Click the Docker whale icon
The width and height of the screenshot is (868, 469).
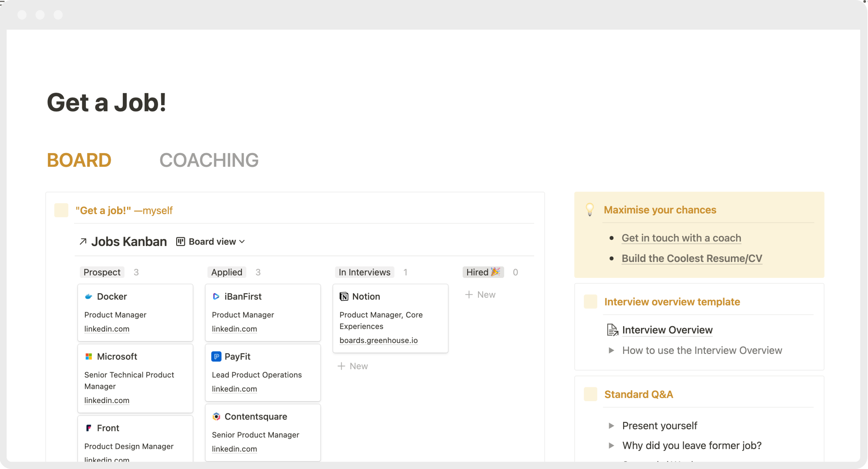(89, 296)
